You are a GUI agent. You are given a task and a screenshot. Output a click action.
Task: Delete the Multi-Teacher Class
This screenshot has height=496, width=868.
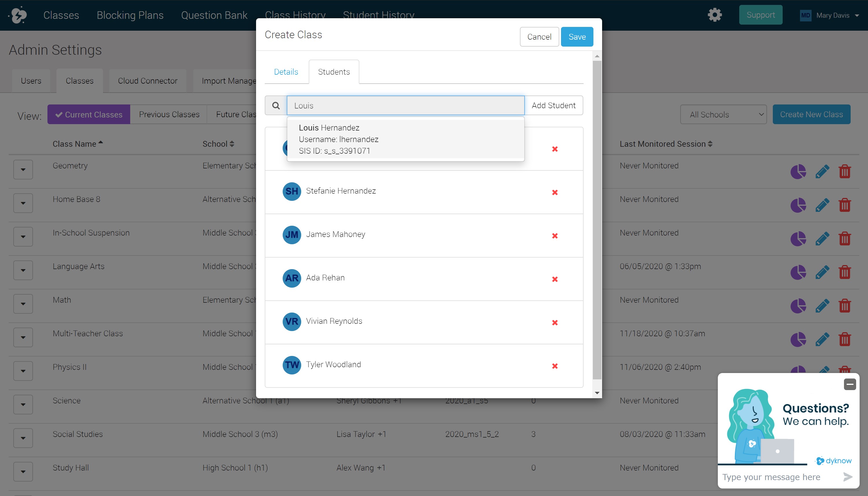pos(845,339)
